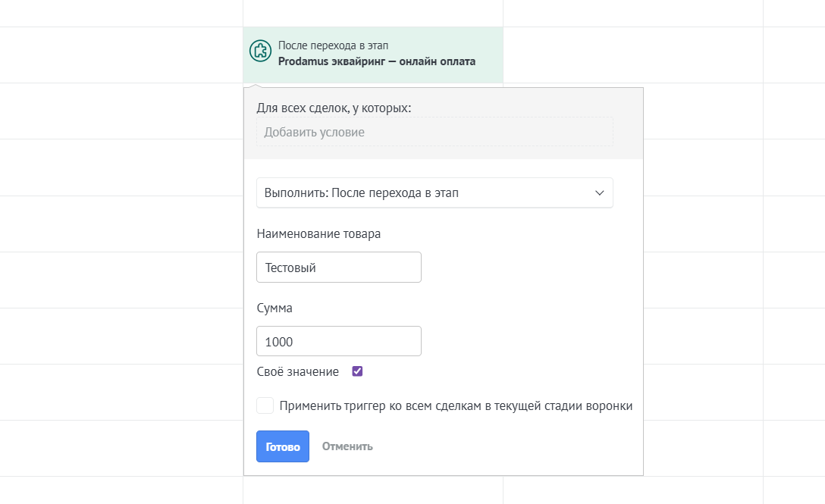Click the Prodamus puzzle-piece widget icon
825x504 pixels.
tap(260, 51)
